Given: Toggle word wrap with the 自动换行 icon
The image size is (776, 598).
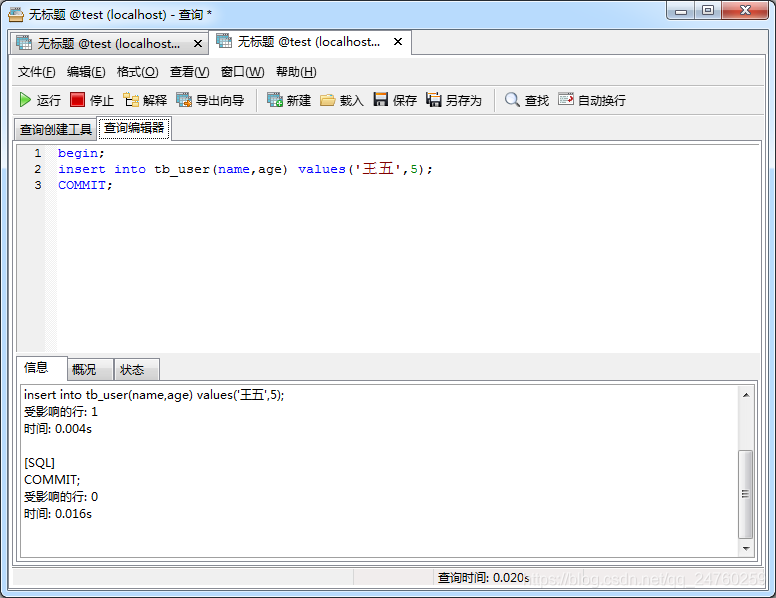Looking at the screenshot, I should point(566,99).
